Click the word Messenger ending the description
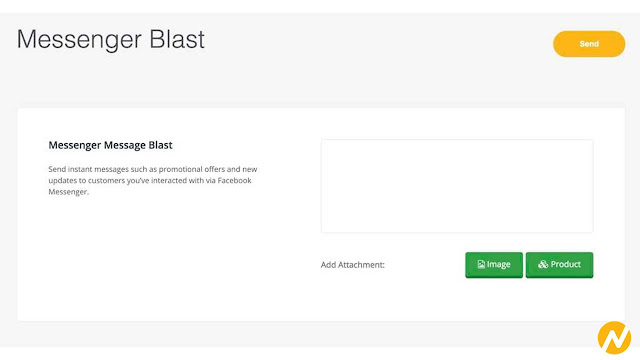The width and height of the screenshot is (640, 360). (69, 192)
